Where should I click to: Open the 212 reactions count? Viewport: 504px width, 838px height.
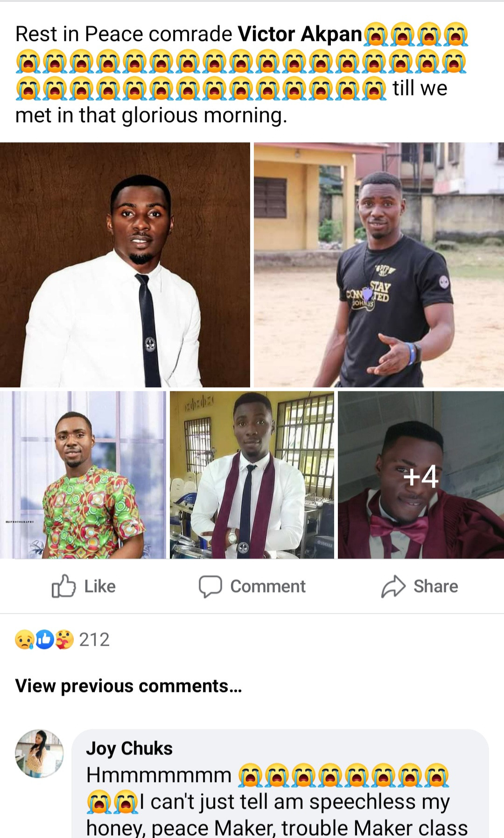(94, 640)
